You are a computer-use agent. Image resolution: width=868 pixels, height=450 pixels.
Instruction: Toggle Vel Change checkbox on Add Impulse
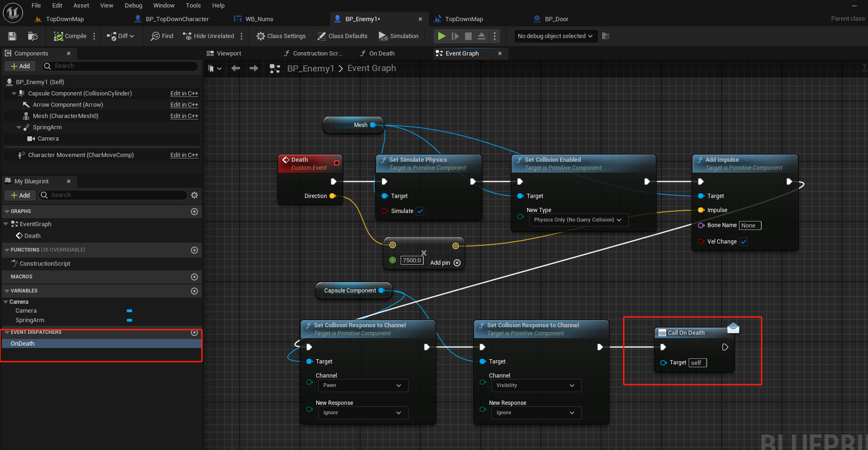pos(744,242)
